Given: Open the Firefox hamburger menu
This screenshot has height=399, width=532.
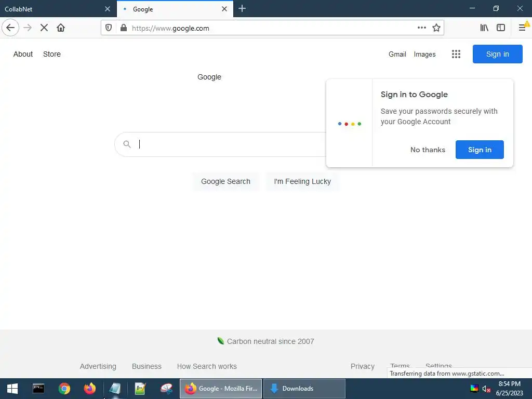Looking at the screenshot, I should pos(523,28).
